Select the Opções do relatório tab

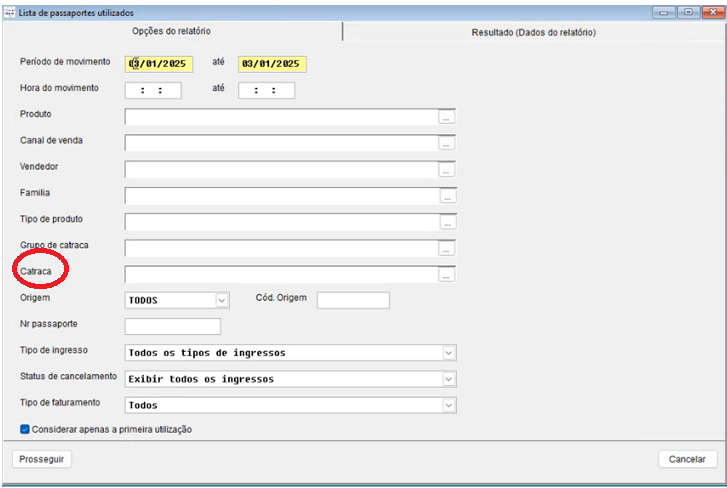click(171, 32)
